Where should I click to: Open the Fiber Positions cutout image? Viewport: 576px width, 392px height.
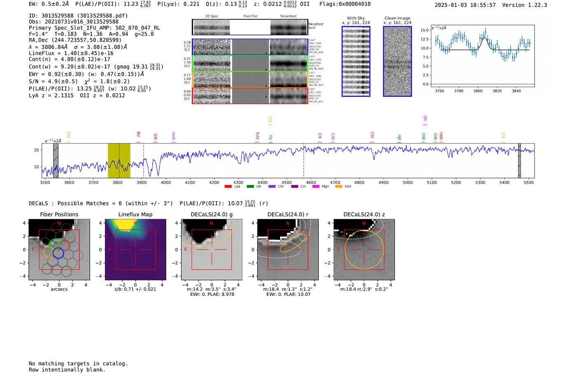pos(59,249)
